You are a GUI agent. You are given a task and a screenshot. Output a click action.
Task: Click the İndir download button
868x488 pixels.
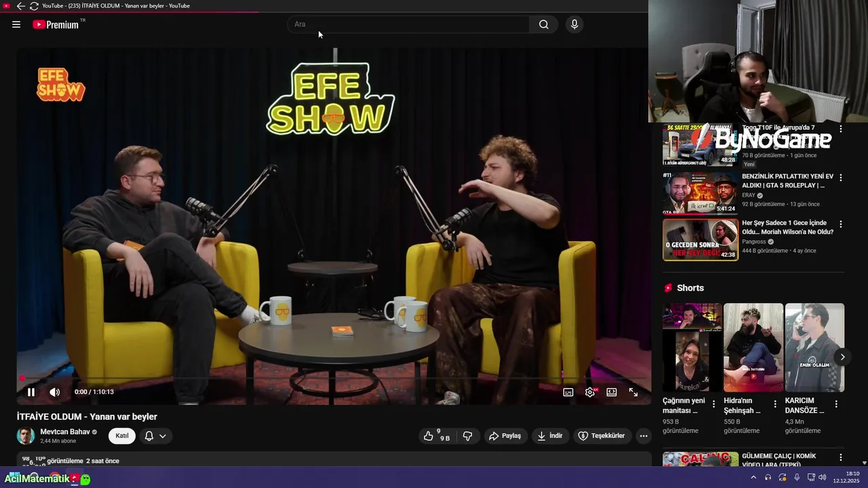point(550,436)
